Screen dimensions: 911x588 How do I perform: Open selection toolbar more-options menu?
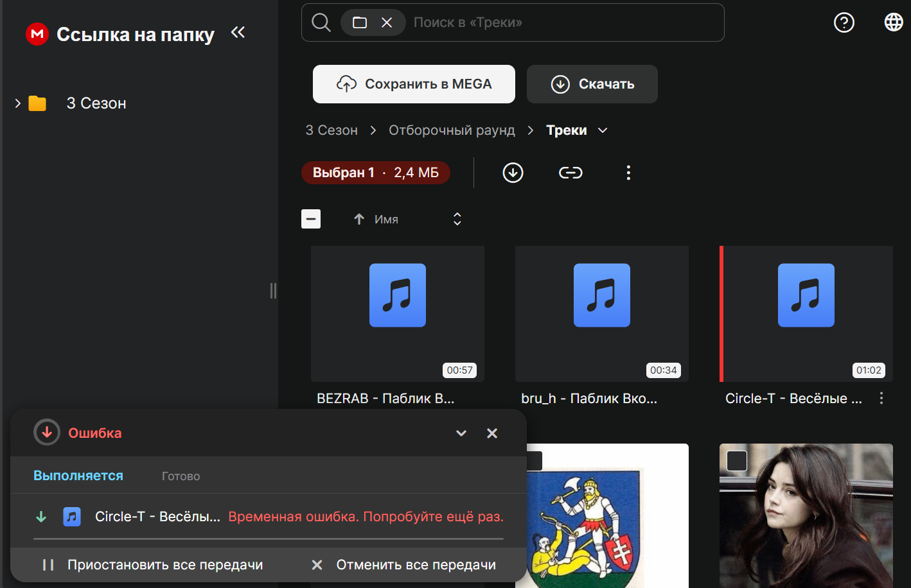click(628, 173)
